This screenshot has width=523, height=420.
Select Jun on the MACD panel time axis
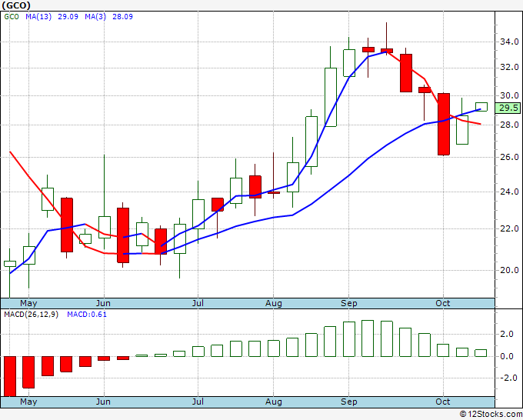coord(103,402)
